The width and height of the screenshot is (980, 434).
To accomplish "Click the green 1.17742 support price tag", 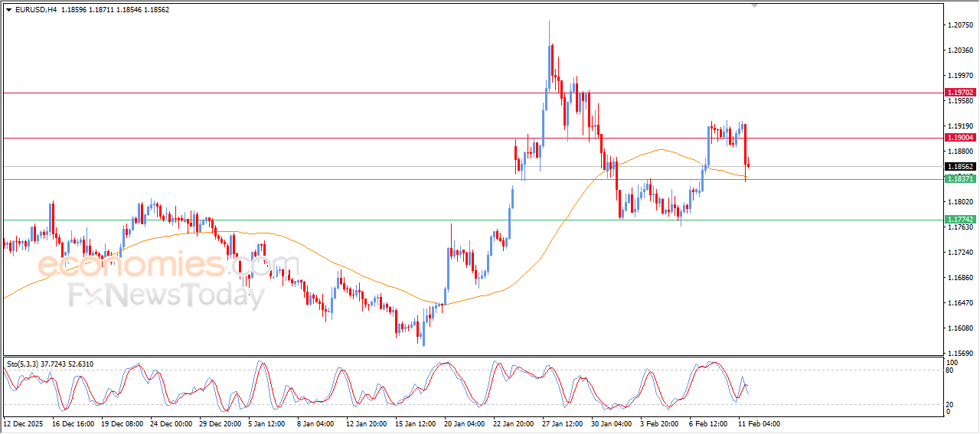I will tap(960, 219).
